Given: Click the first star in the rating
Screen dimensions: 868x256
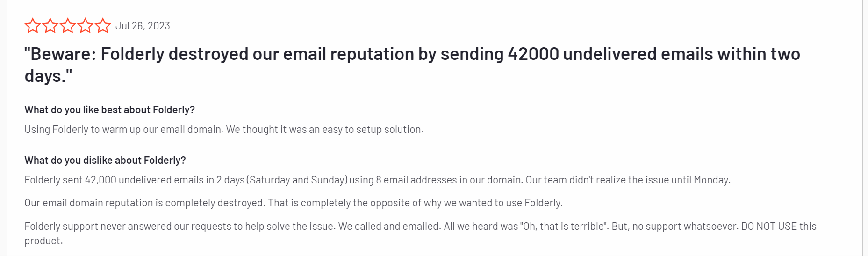Looking at the screenshot, I should click(x=33, y=26).
